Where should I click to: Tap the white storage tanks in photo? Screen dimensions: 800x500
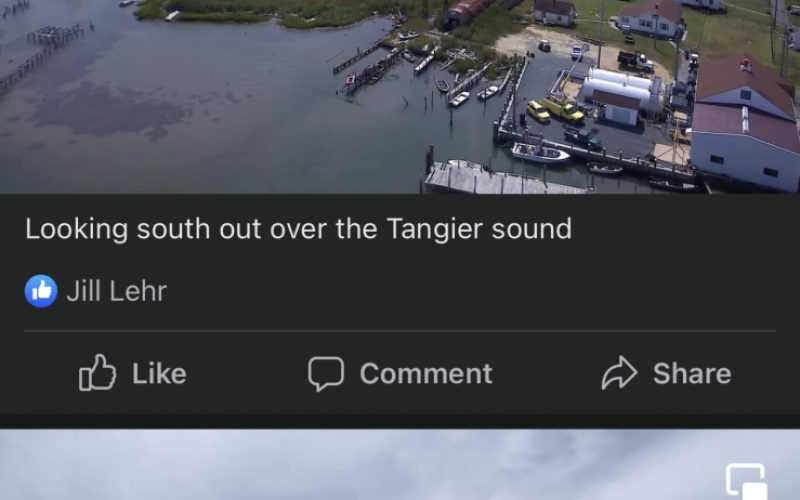click(619, 87)
